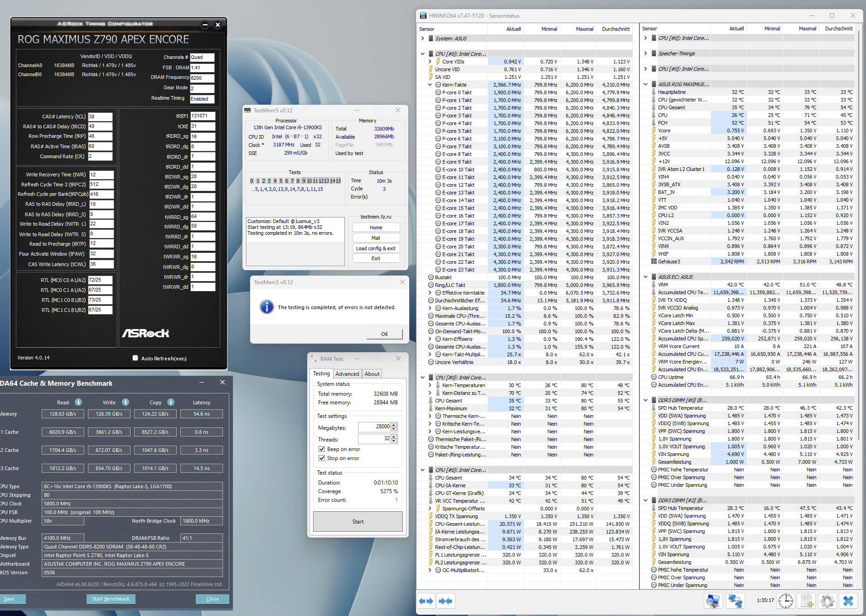Screen dimensions: 866x616
Task: Open the About tab in RAM Test
Action: (x=372, y=374)
